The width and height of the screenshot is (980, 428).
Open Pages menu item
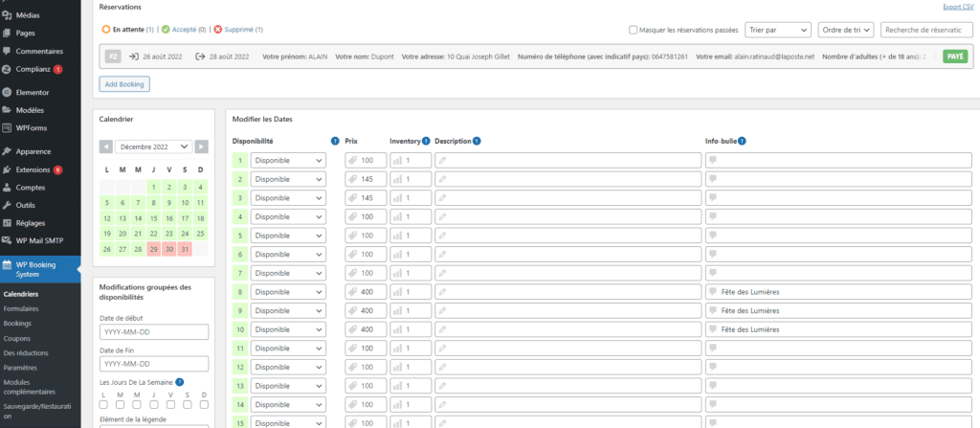click(25, 34)
